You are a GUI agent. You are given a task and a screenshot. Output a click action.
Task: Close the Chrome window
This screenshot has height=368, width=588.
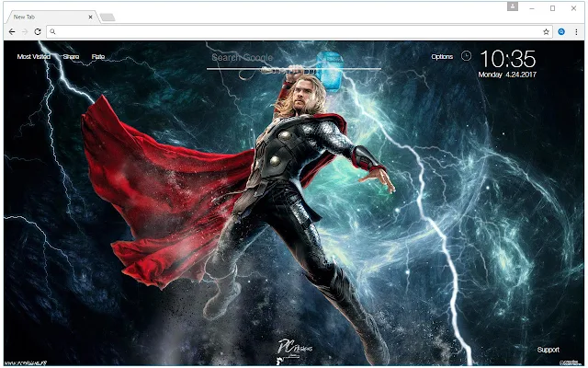point(573,8)
